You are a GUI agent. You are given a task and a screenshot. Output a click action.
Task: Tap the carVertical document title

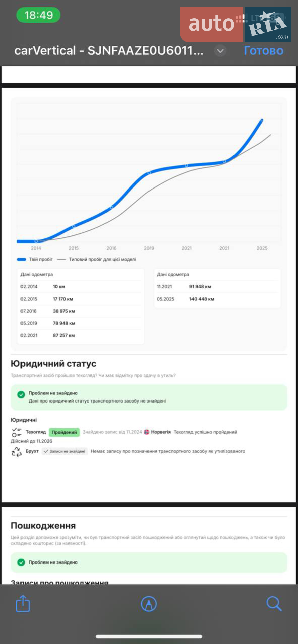point(109,51)
